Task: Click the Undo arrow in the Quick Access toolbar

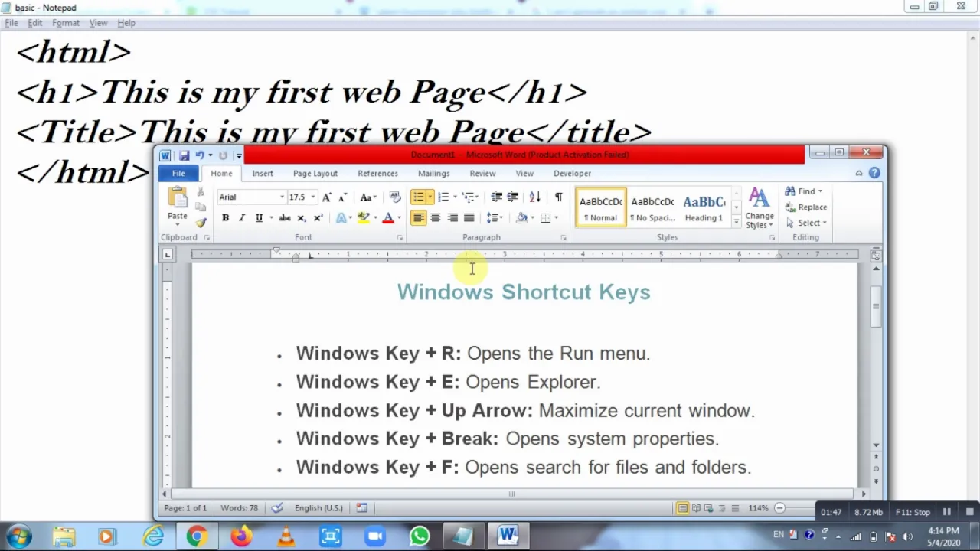Action: click(199, 155)
